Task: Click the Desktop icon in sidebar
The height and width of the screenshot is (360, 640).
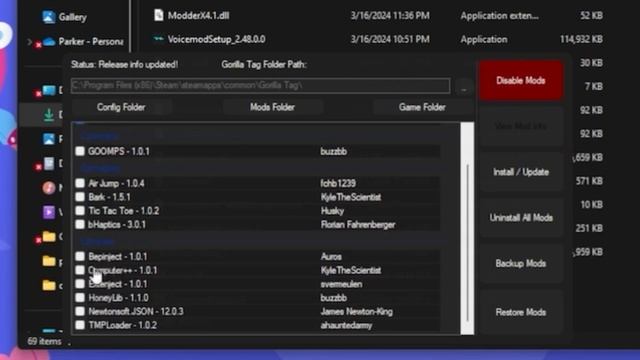Action: (49, 90)
